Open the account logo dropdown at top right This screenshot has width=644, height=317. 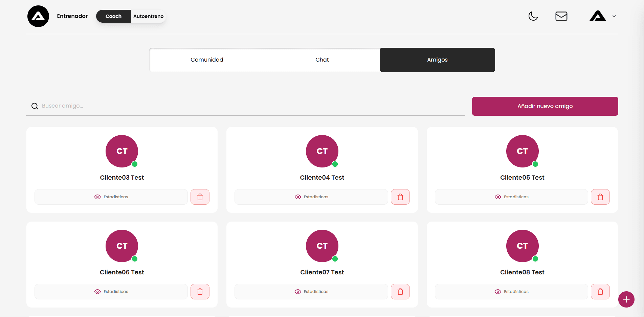[x=598, y=16]
